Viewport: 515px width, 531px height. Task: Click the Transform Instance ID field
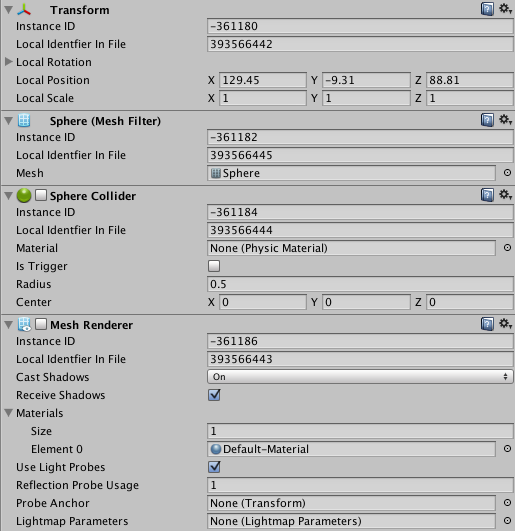point(360,26)
